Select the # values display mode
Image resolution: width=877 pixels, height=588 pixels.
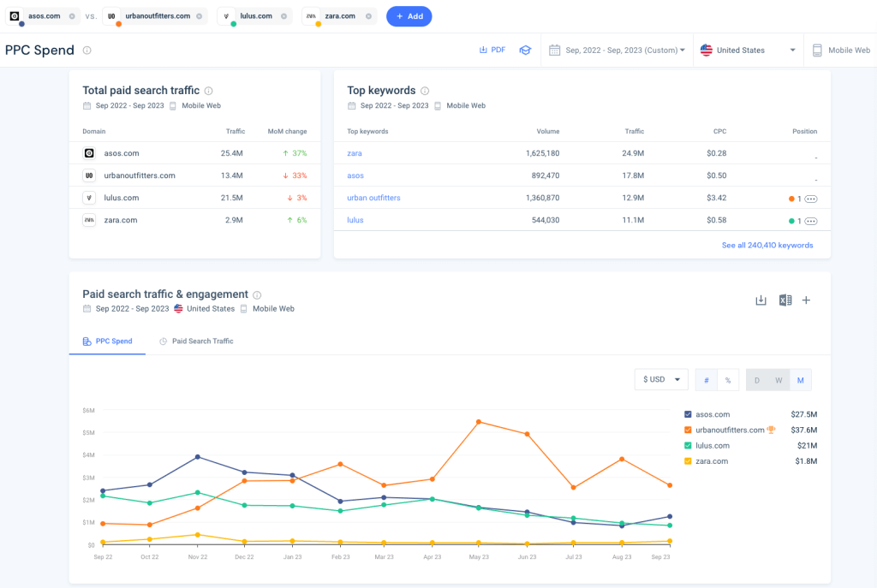tap(706, 380)
